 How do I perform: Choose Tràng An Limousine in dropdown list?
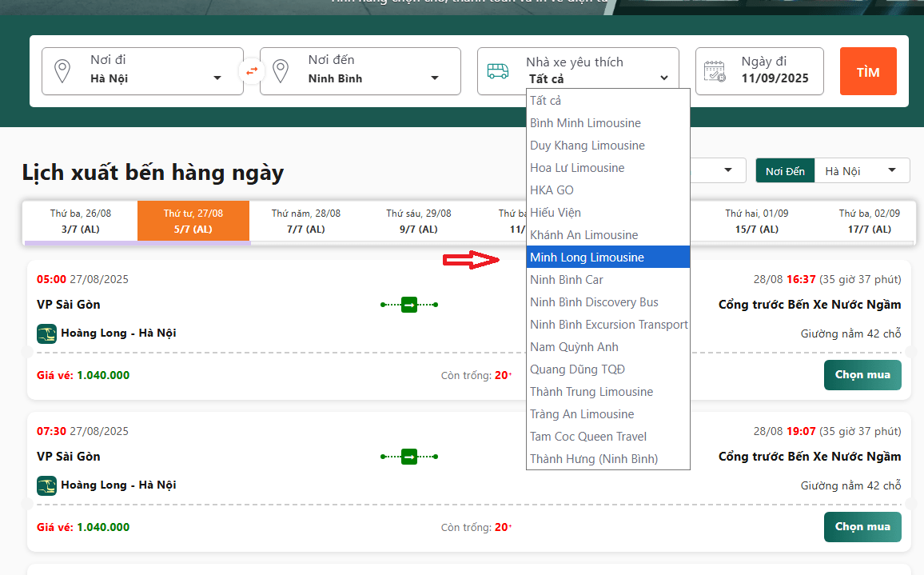[582, 414]
